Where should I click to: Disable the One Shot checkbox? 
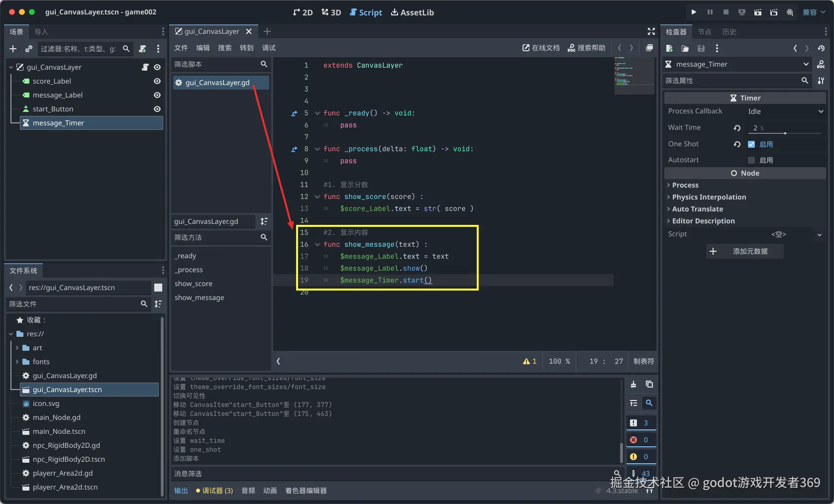751,144
